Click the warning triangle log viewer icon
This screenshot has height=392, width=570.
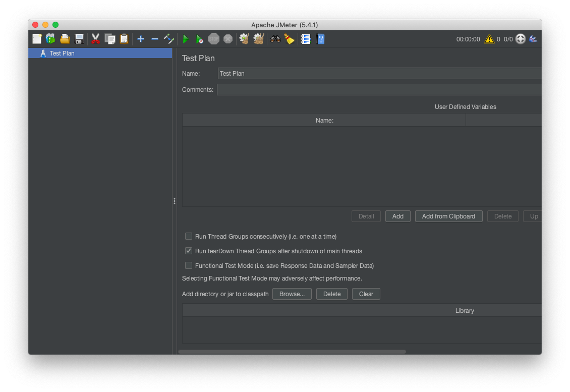489,39
